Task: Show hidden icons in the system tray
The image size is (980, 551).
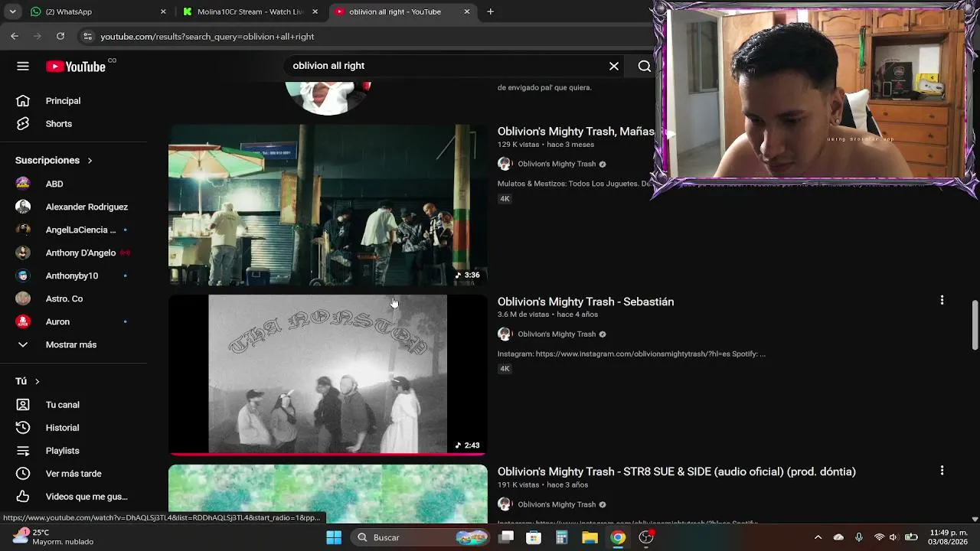Action: click(x=818, y=537)
